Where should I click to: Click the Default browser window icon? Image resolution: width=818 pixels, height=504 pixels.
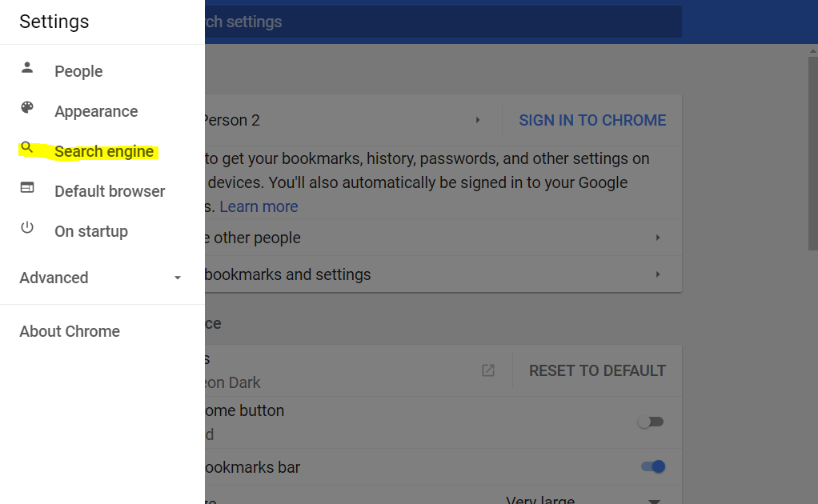click(x=27, y=187)
